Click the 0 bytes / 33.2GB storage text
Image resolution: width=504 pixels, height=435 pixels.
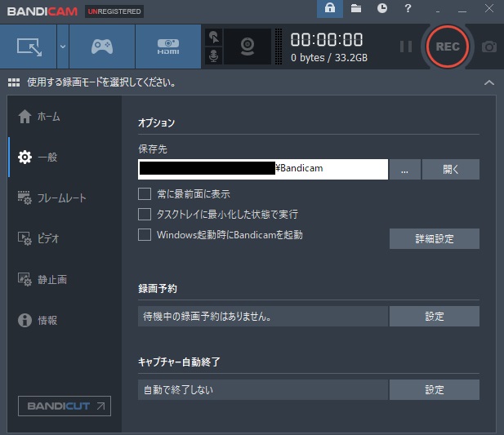pyautogui.click(x=329, y=58)
